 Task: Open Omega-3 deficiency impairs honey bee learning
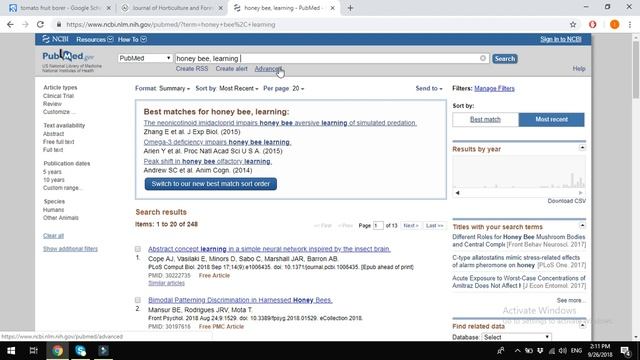tap(217, 142)
